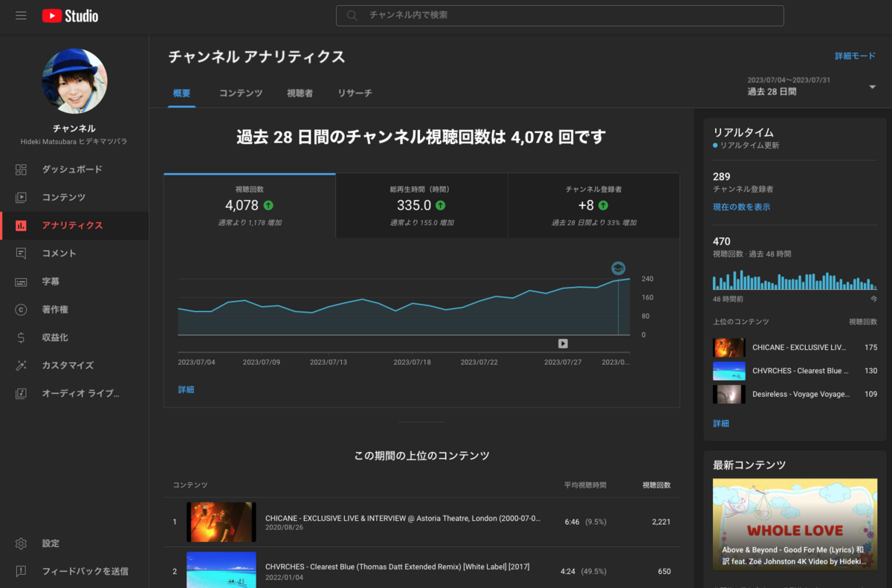Viewport: 892px width, 588px height.
Task: Click 詳細 link under the main chart
Action: point(186,390)
